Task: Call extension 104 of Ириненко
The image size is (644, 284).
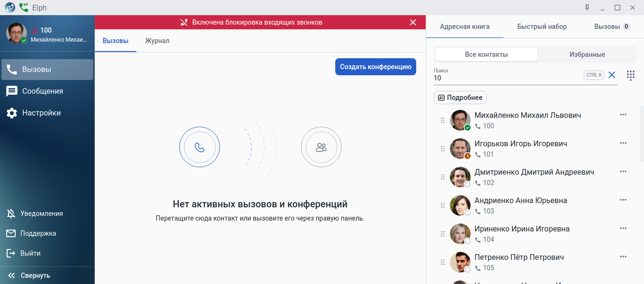Action: 484,240
